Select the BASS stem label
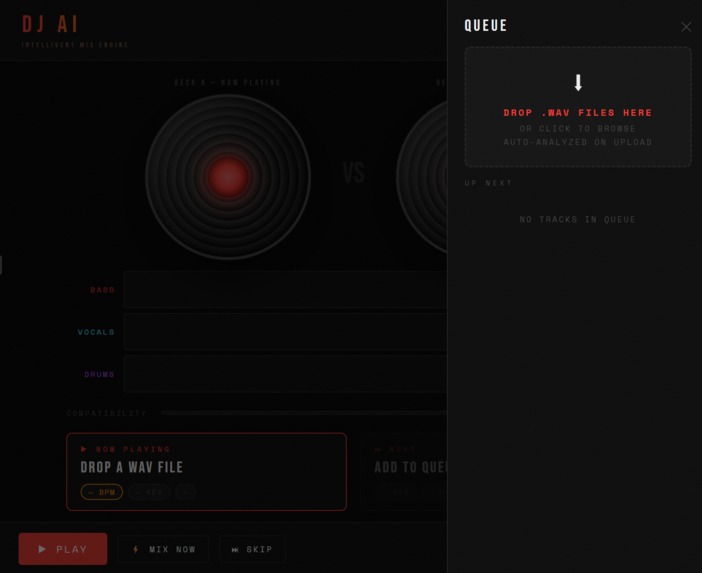702x573 pixels. (x=103, y=290)
